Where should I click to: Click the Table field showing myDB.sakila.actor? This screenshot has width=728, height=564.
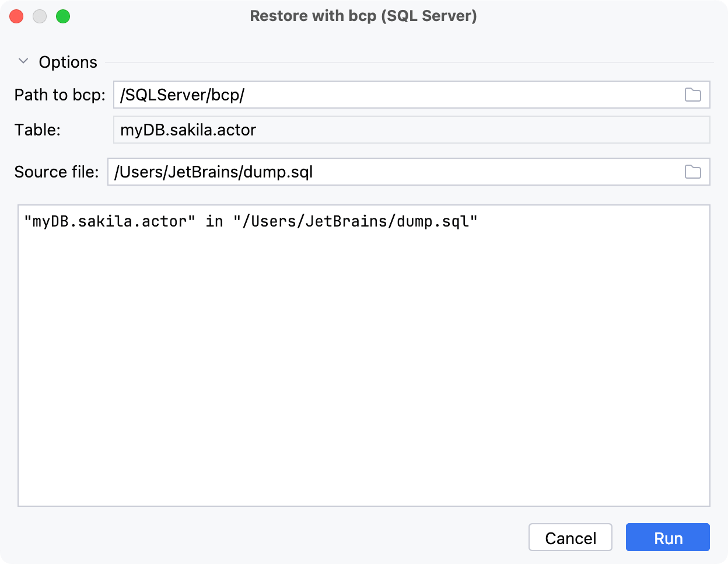[x=350, y=130]
